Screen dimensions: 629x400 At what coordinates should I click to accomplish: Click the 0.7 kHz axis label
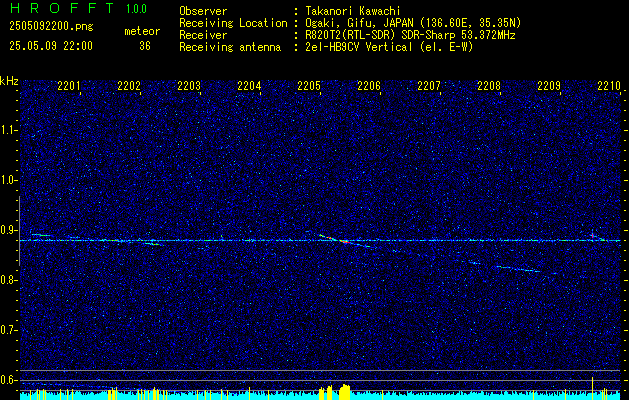[x=9, y=330]
